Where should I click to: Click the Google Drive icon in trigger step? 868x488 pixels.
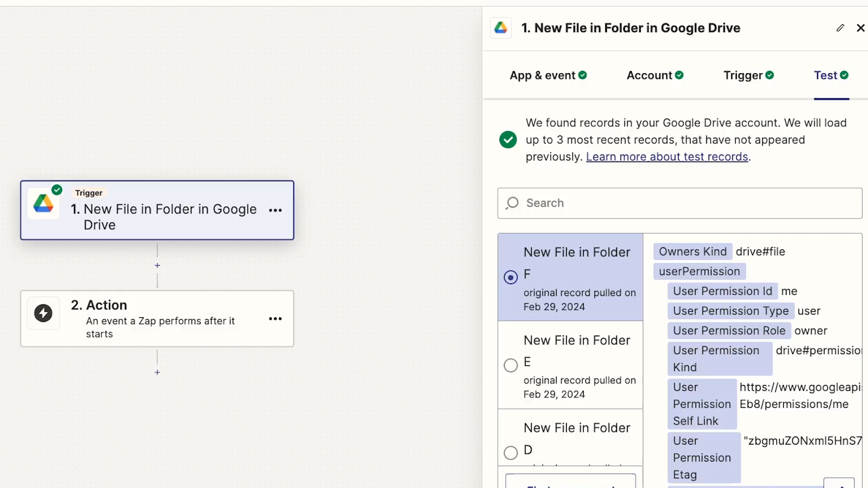tap(43, 204)
